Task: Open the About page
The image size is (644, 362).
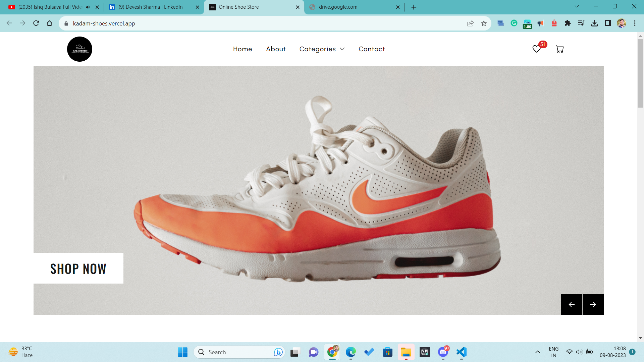Action: pyautogui.click(x=276, y=49)
